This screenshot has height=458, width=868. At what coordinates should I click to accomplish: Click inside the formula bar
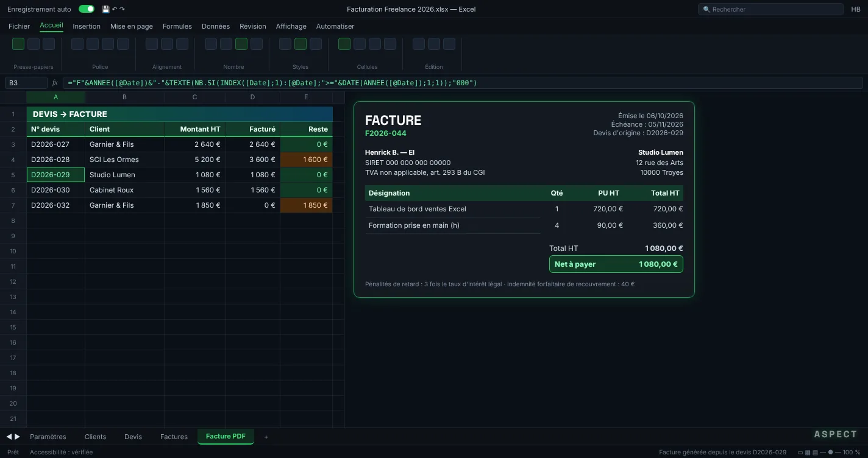(463, 83)
